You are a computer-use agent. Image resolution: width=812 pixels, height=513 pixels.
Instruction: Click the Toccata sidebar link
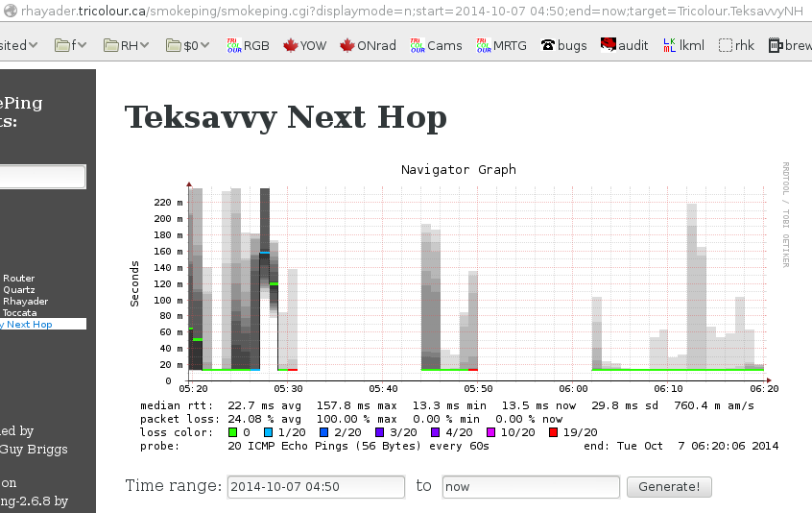click(20, 312)
